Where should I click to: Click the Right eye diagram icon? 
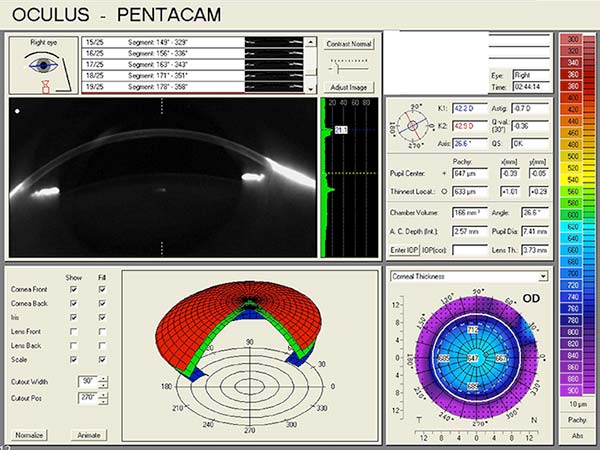[42, 65]
